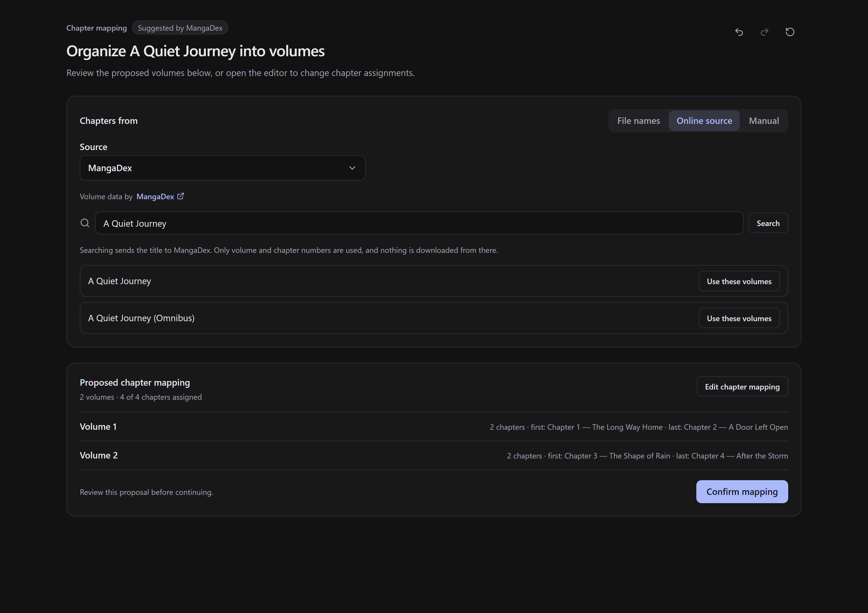Open the MangaDex source combo box
868x613 pixels.
pos(222,168)
